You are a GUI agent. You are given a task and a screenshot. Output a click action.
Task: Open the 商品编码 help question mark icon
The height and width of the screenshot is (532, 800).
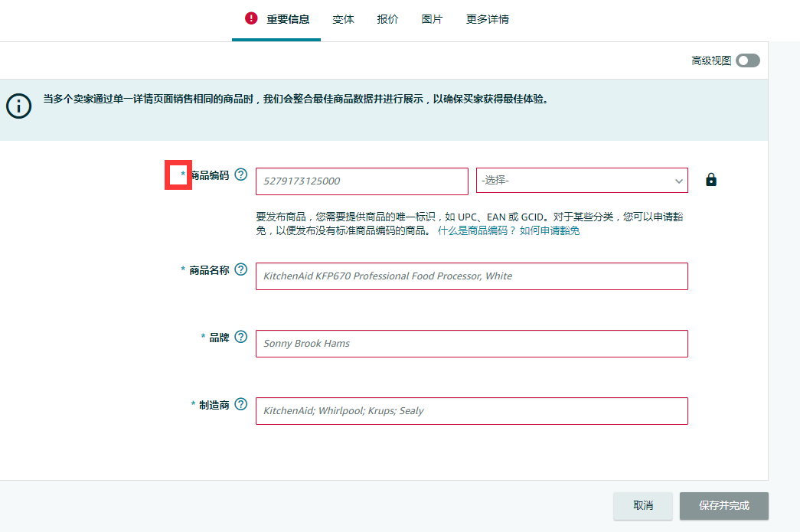[x=241, y=175]
